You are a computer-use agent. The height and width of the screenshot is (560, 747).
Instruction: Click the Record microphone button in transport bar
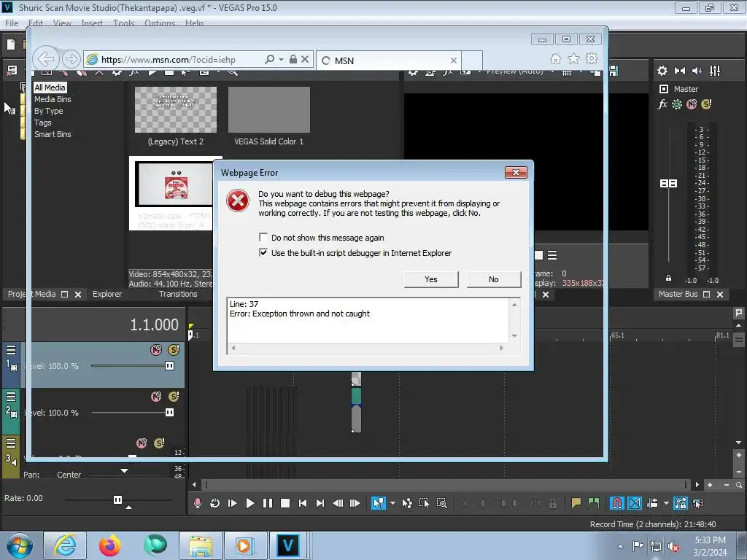point(197,503)
